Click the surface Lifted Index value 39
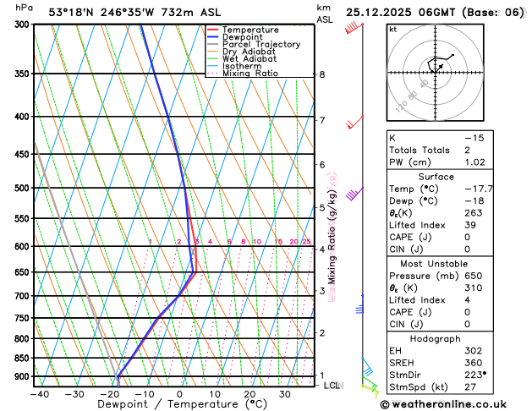This screenshot has height=411, width=532. 470,225
